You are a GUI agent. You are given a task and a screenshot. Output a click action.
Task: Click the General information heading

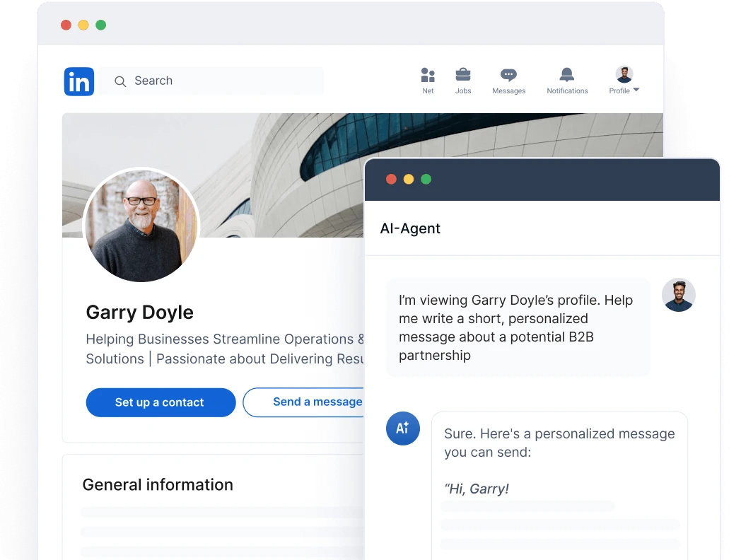point(158,484)
